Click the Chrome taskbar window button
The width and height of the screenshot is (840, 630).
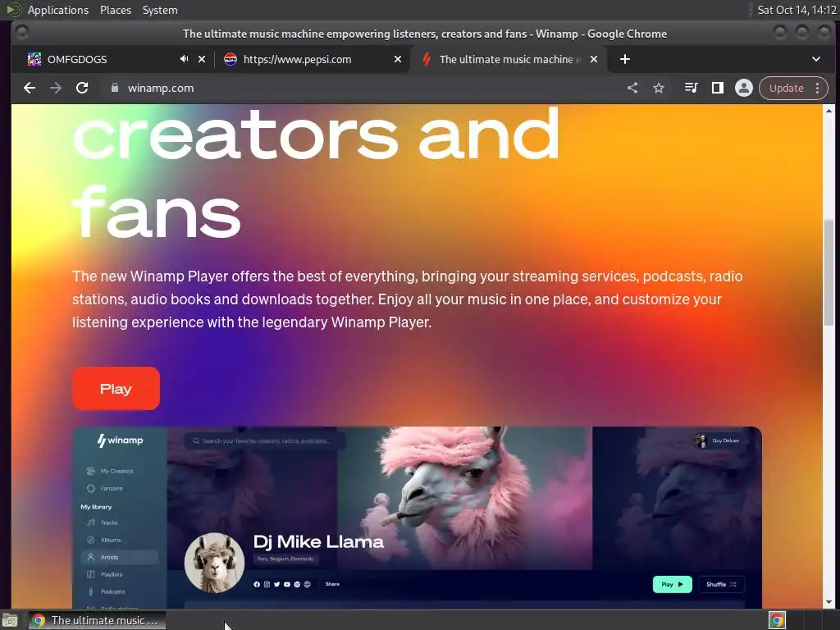pyautogui.click(x=97, y=620)
